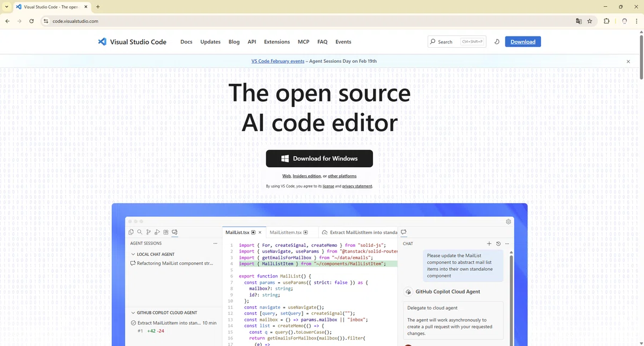Click the Visual Studio Code logo
Image resolution: width=644 pixels, height=346 pixels.
(x=132, y=42)
